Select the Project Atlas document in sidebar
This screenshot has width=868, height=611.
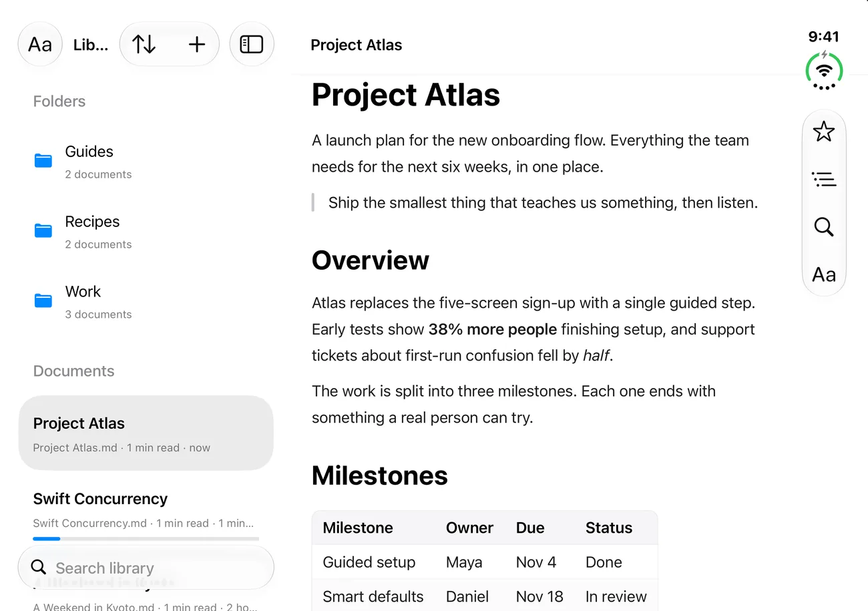[x=146, y=433]
